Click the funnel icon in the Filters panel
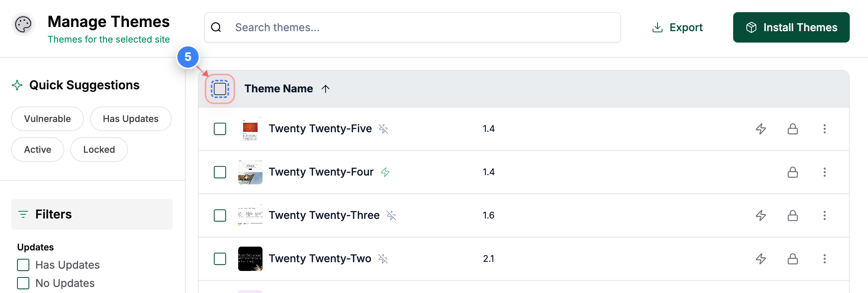Viewport: 868px width, 293px height. (x=23, y=214)
